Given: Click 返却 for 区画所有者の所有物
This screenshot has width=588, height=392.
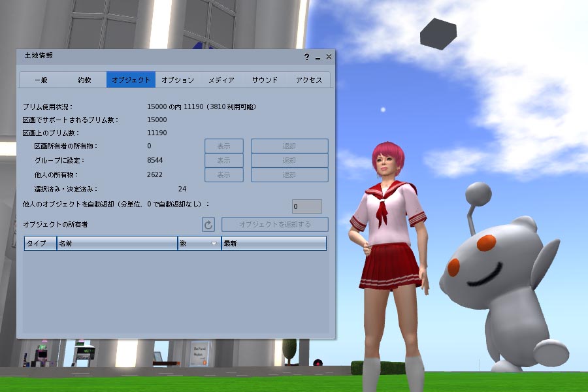Looking at the screenshot, I should click(x=289, y=146).
